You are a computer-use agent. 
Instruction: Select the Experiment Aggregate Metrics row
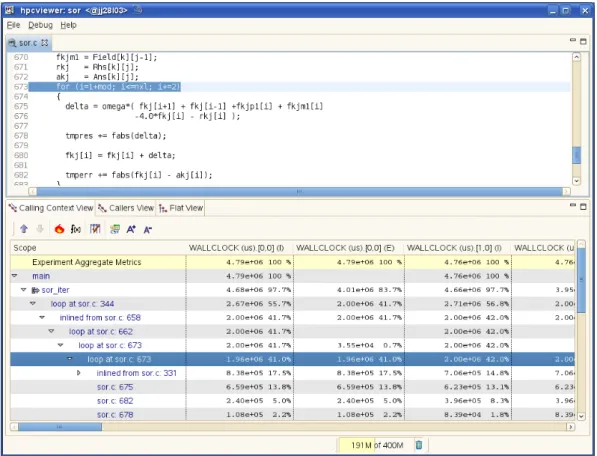click(x=292, y=262)
